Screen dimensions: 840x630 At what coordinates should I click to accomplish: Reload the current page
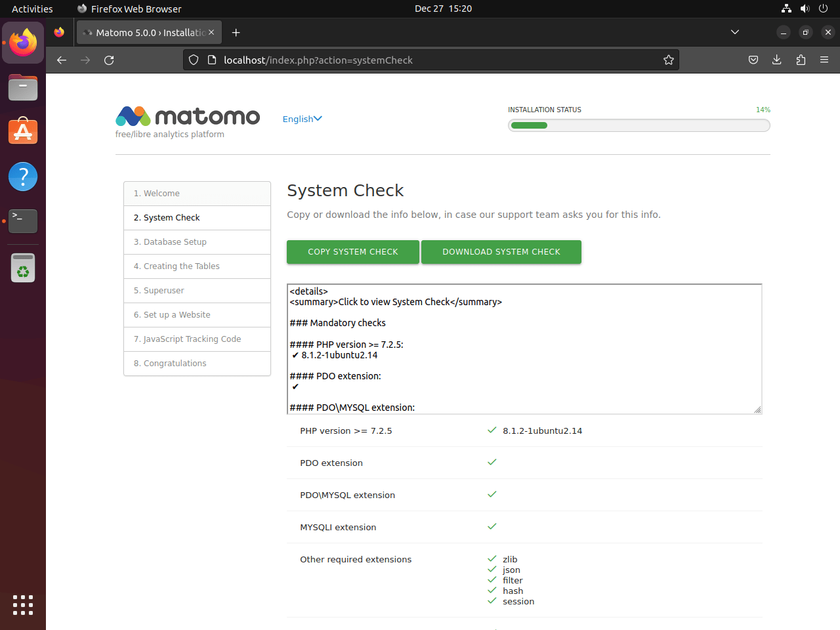click(x=109, y=60)
